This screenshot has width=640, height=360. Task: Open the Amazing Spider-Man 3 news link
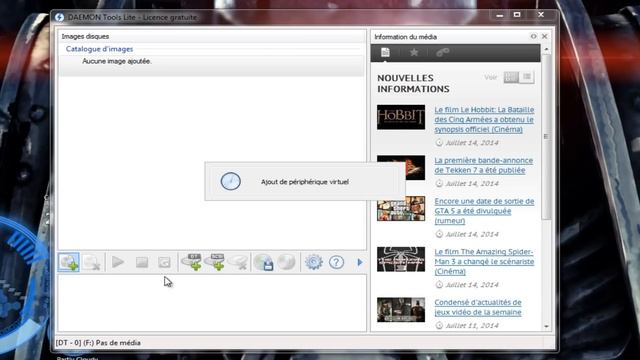coord(484,261)
